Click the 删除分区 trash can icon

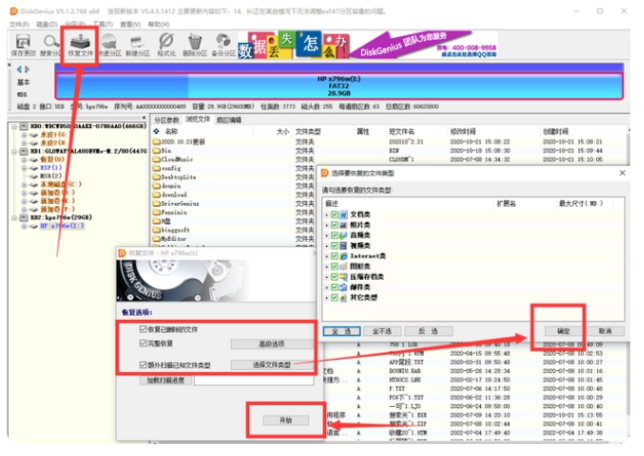[195, 45]
